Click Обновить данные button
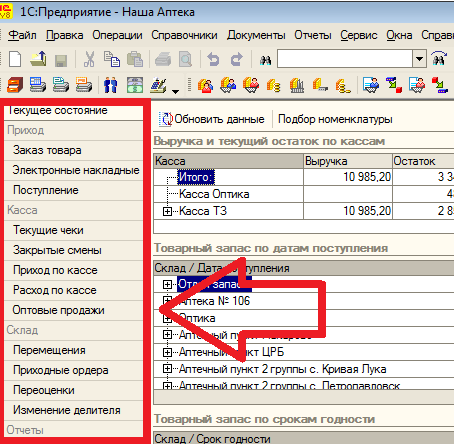Viewport: 454px width, 444px height. pyautogui.click(x=212, y=119)
